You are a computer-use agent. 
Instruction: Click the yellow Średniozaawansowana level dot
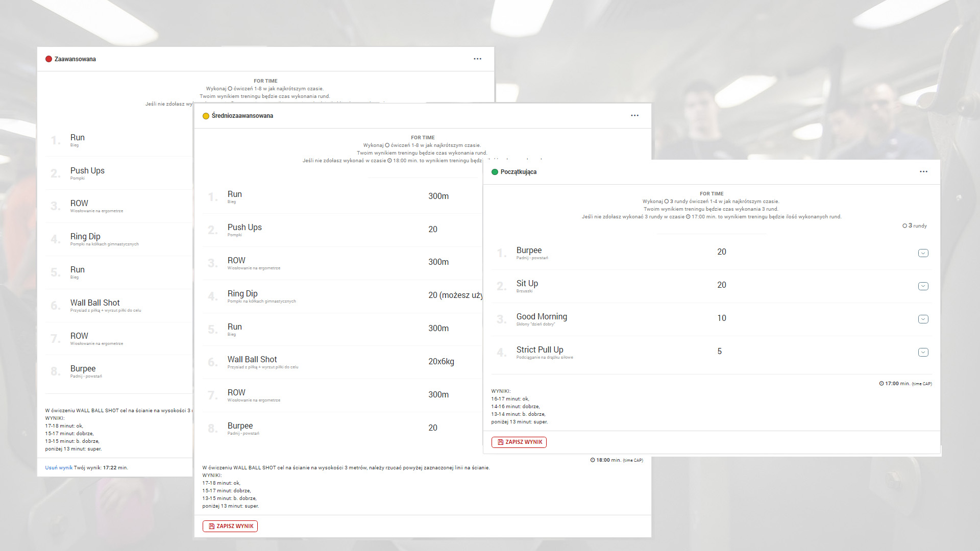206,116
